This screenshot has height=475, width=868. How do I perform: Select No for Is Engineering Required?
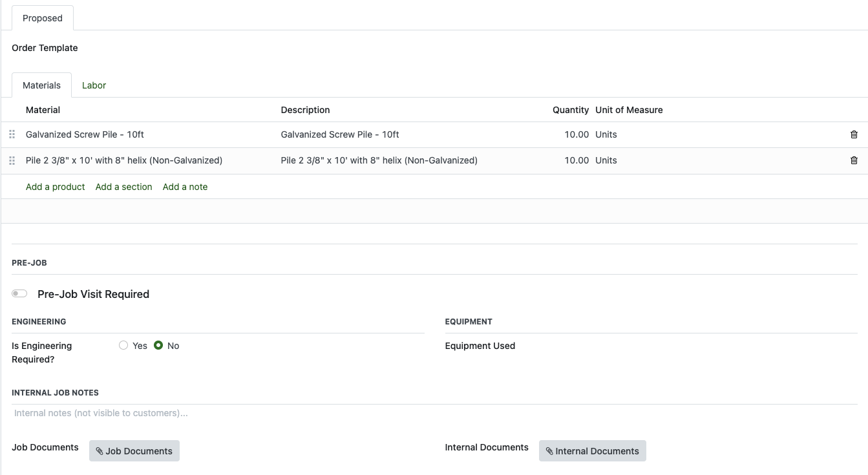click(158, 346)
